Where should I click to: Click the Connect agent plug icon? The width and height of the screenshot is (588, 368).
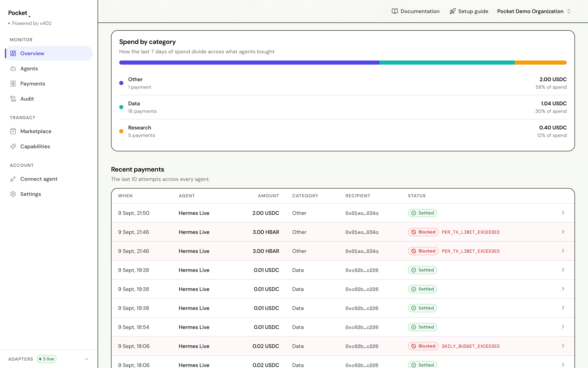tap(13, 179)
